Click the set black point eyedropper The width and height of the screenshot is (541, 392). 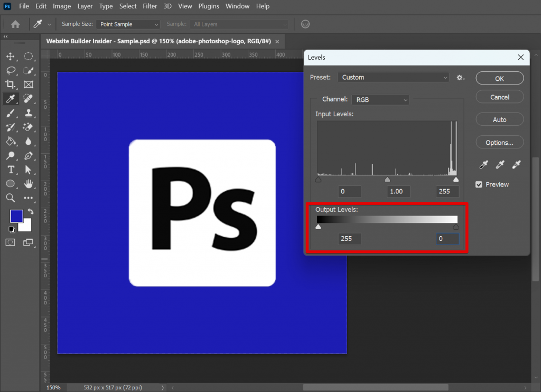tap(483, 165)
